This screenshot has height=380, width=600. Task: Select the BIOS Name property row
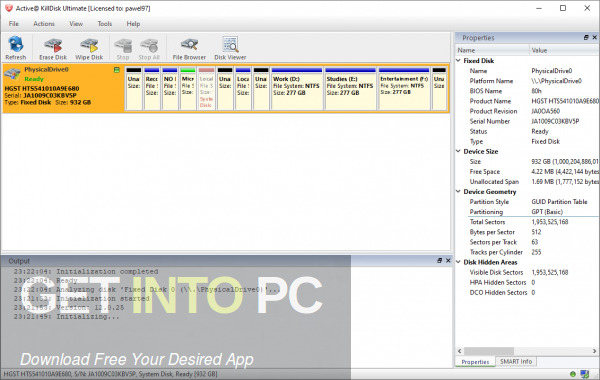(x=527, y=91)
